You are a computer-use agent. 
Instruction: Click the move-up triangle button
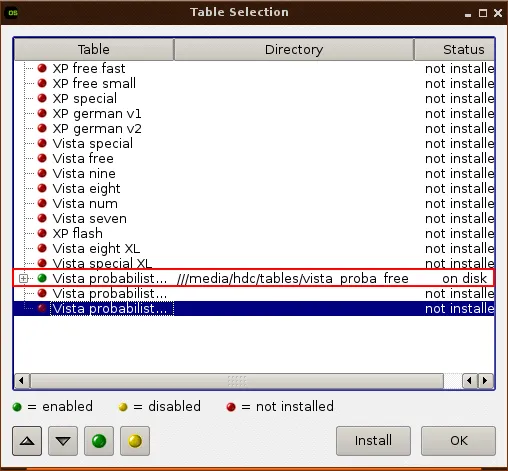coord(27,441)
